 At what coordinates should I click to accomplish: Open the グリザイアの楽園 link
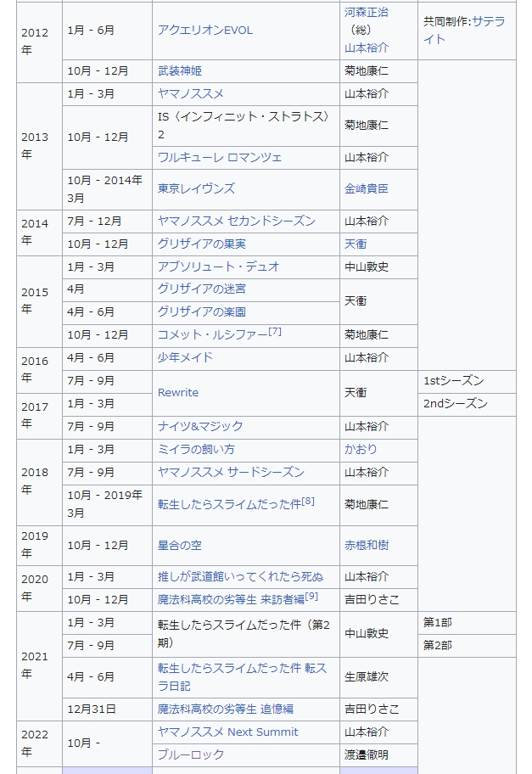click(x=201, y=312)
